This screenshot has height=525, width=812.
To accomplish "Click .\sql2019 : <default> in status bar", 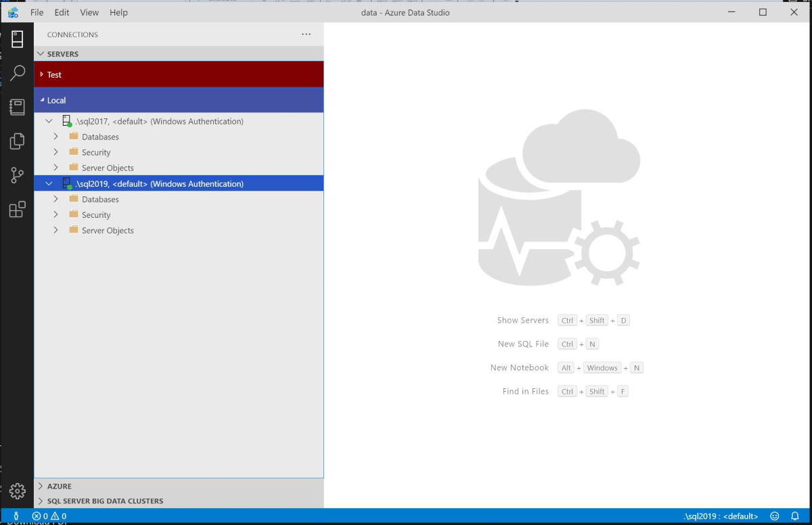I will pos(721,516).
